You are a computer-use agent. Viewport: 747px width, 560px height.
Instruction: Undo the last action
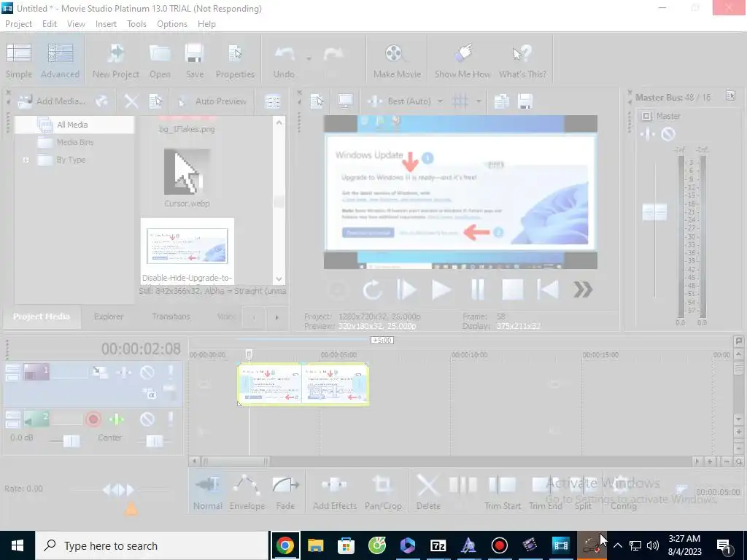coord(284,61)
